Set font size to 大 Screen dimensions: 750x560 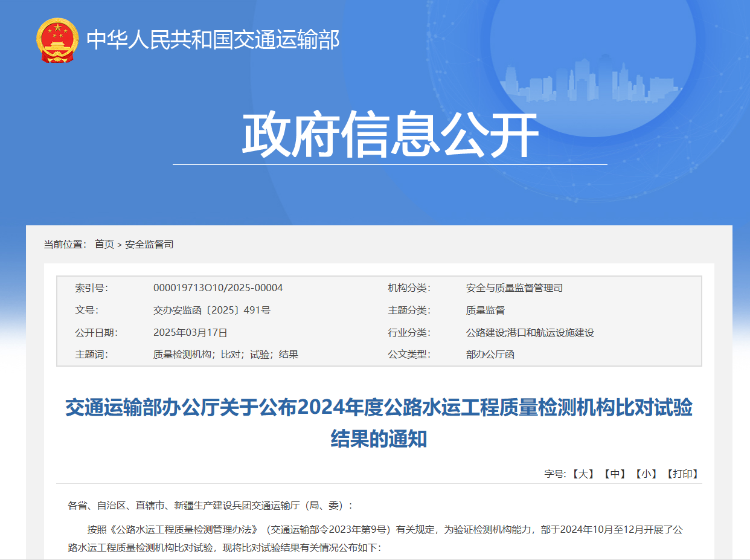pyautogui.click(x=583, y=474)
